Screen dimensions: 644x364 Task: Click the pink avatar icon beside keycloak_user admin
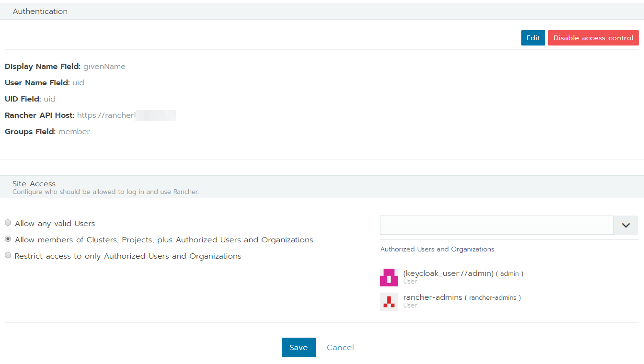389,277
